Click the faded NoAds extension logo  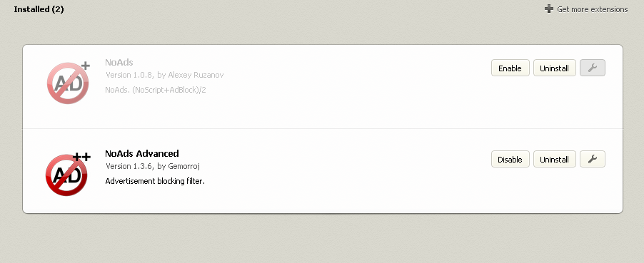click(x=68, y=82)
